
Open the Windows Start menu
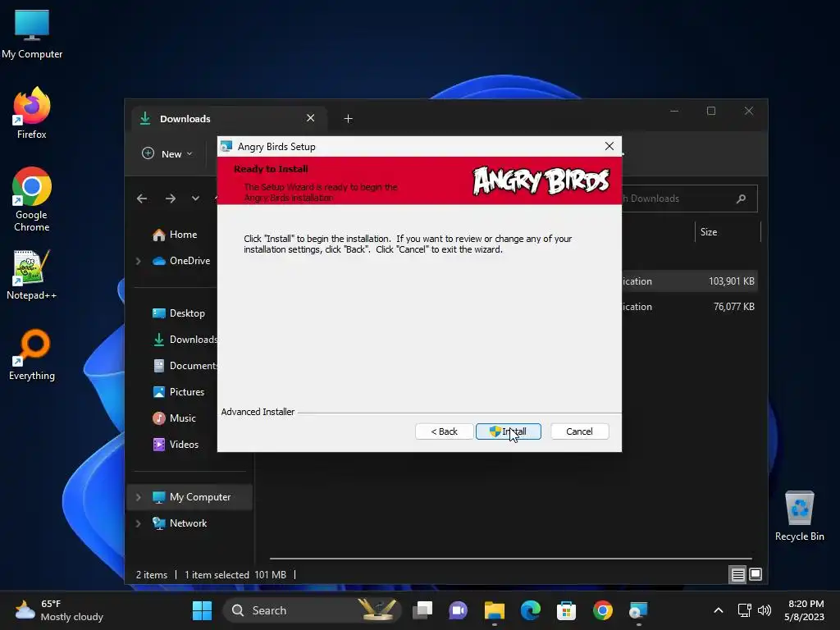point(202,610)
